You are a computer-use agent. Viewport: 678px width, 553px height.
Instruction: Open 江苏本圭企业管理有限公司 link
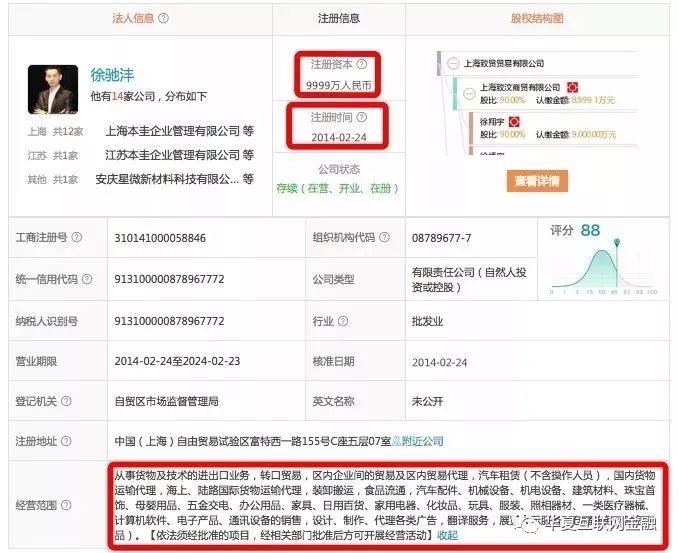(x=172, y=155)
